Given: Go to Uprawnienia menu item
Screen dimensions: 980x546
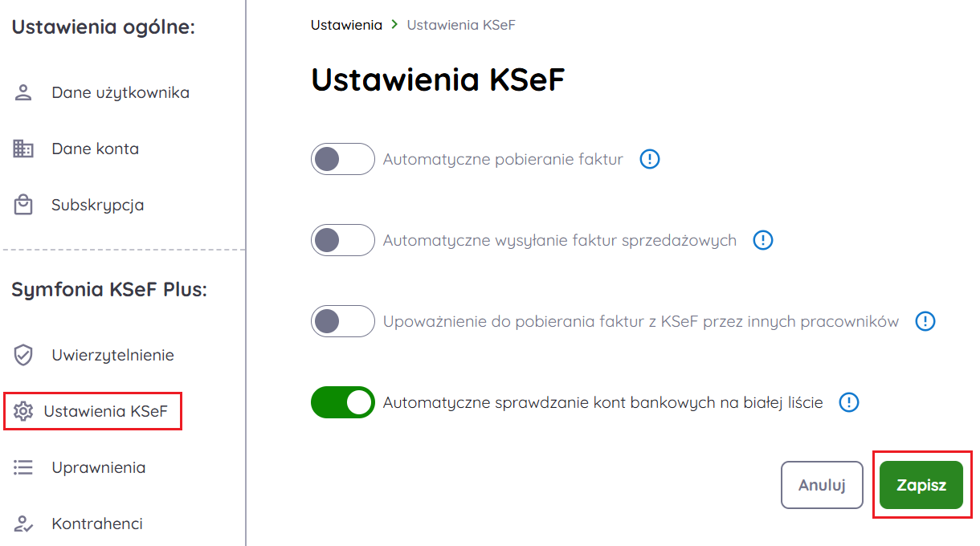Looking at the screenshot, I should (x=98, y=467).
